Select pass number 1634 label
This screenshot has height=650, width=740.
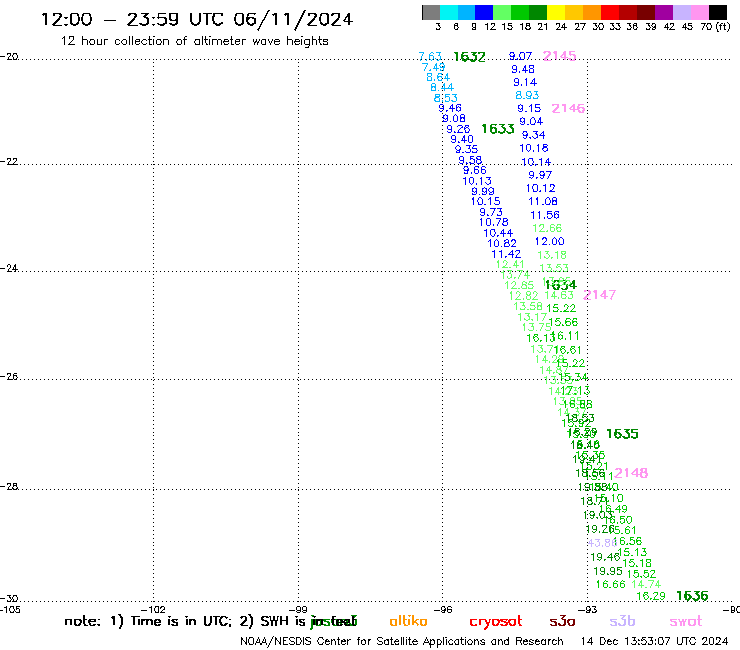[x=561, y=285]
